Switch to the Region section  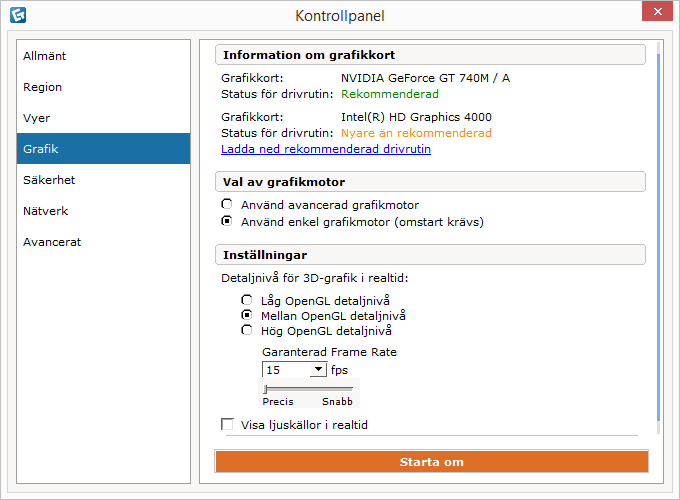(x=103, y=87)
